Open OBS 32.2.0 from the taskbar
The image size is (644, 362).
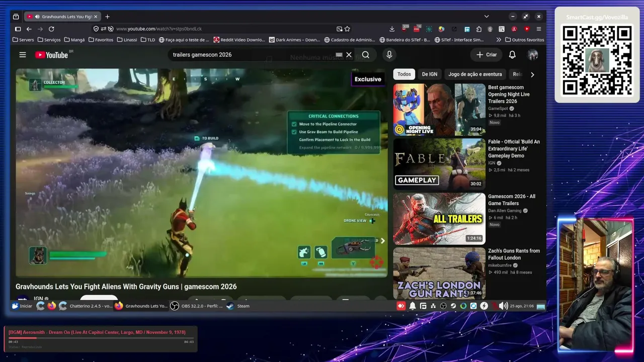197,306
